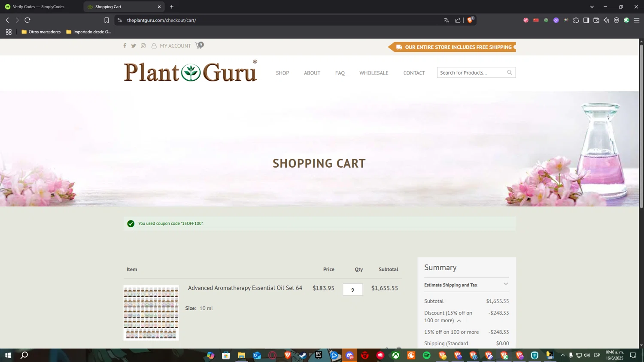The image size is (644, 362).
Task: Open the Twitter social icon
Action: [134, 45]
